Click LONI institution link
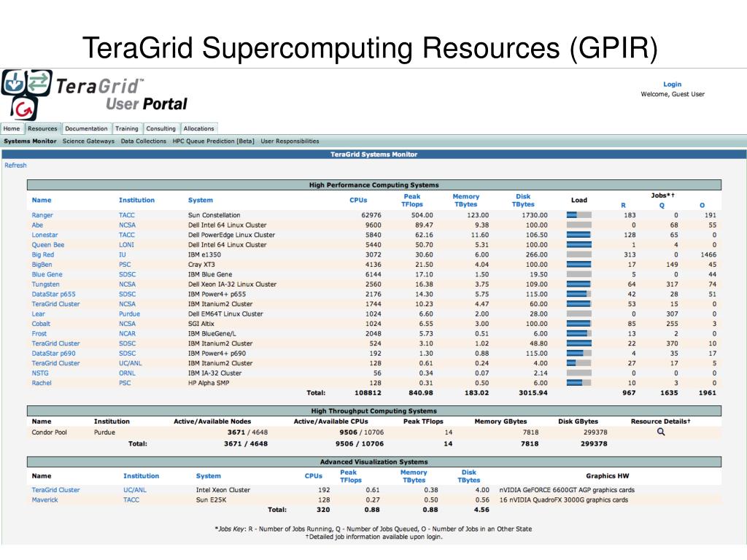The image size is (747, 560). click(126, 245)
